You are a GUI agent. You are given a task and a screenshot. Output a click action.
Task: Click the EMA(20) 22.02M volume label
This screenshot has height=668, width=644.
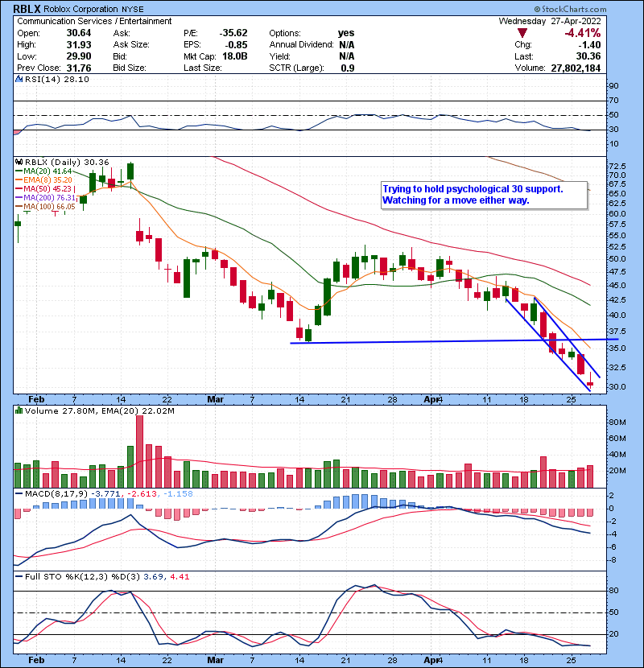(138, 410)
